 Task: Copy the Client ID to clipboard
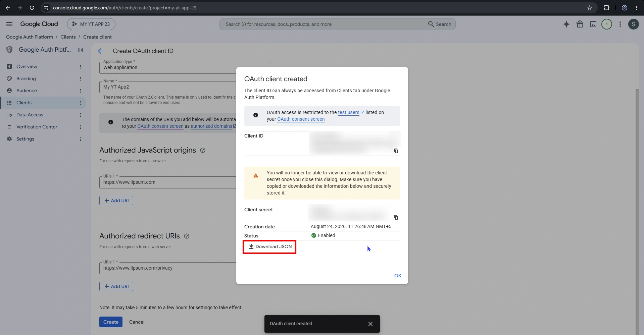[x=396, y=151]
